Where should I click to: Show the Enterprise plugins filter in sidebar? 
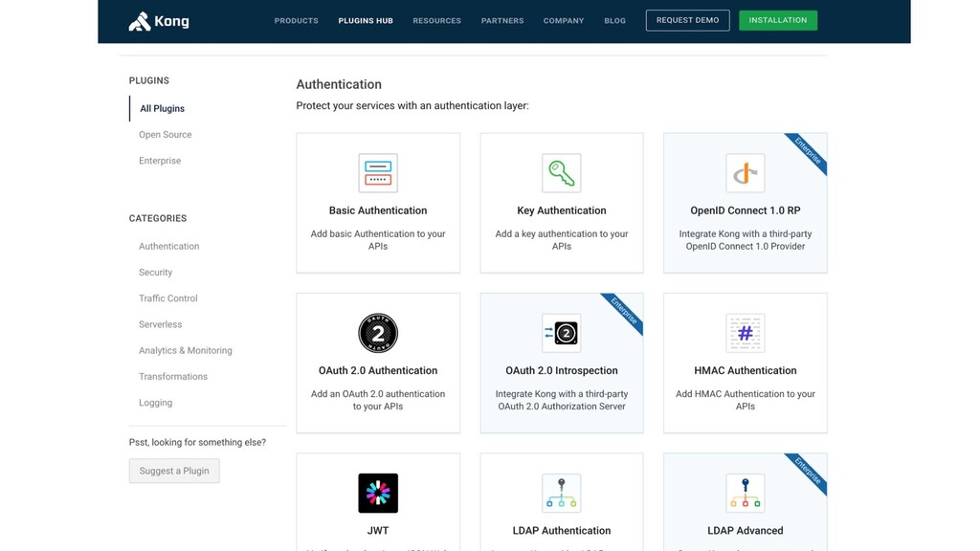pos(160,161)
